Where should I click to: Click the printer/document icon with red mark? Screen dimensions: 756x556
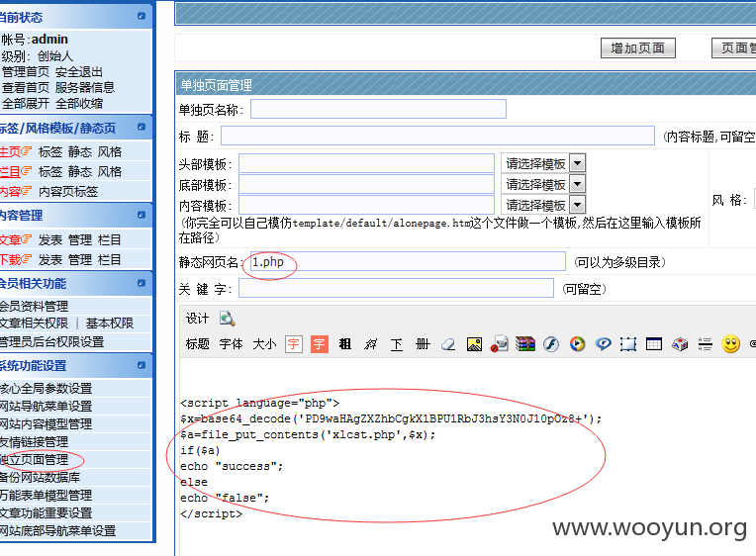[500, 344]
